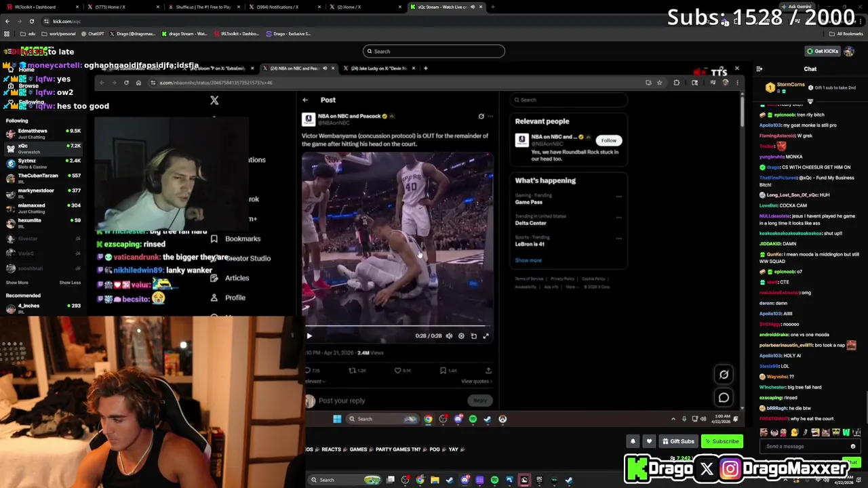Open TheCubanTarzan channel in Following
This screenshot has width=868, height=488.
pyautogui.click(x=42, y=178)
